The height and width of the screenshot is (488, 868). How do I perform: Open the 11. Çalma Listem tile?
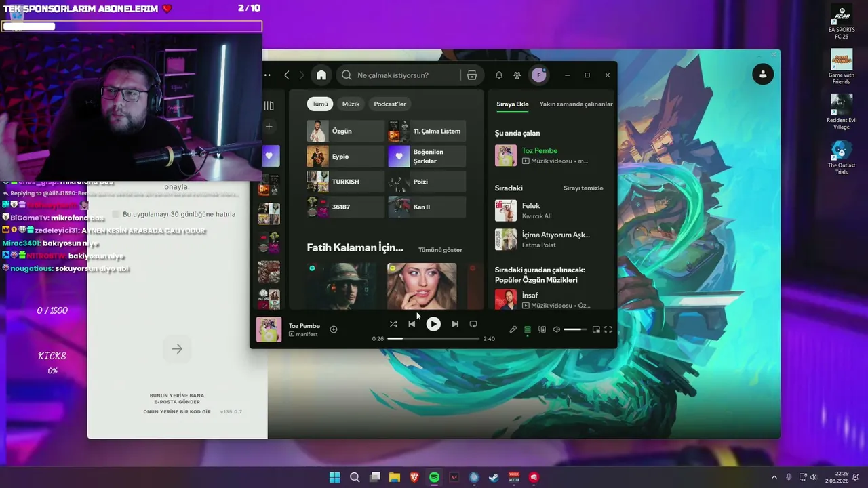tap(427, 131)
